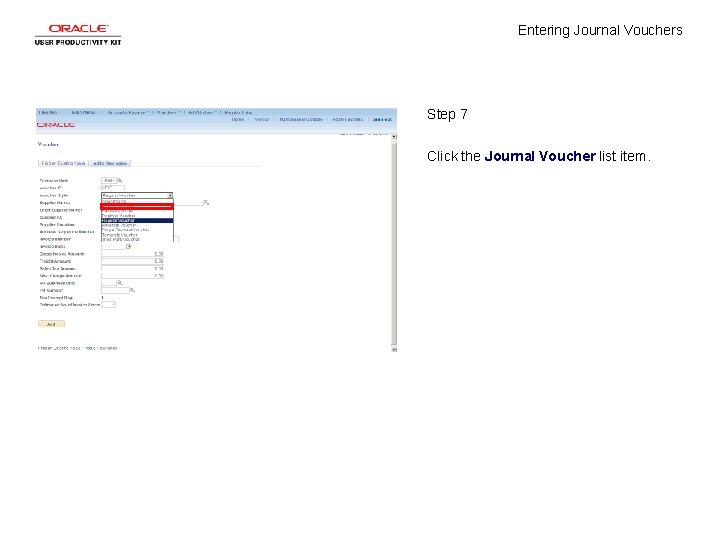This screenshot has width=720, height=540.
Task: Open the lookup icon beside Business Unit field
Action: click(x=120, y=180)
